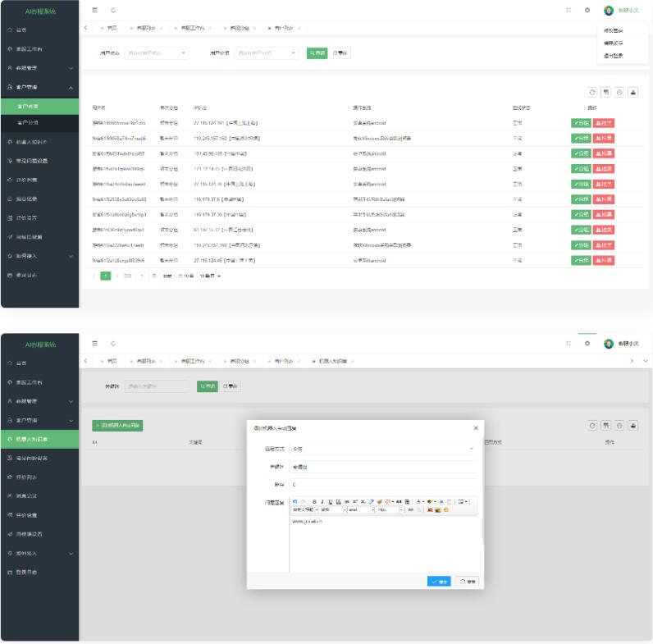This screenshot has width=653, height=644.
Task: Open the customer group item under the highlighted sidebar entry
Action: (x=28, y=122)
